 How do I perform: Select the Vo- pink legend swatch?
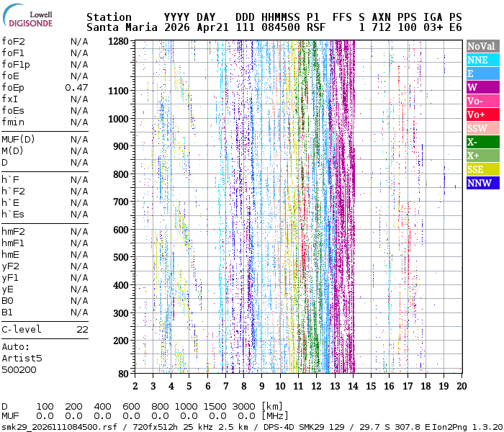(483, 101)
